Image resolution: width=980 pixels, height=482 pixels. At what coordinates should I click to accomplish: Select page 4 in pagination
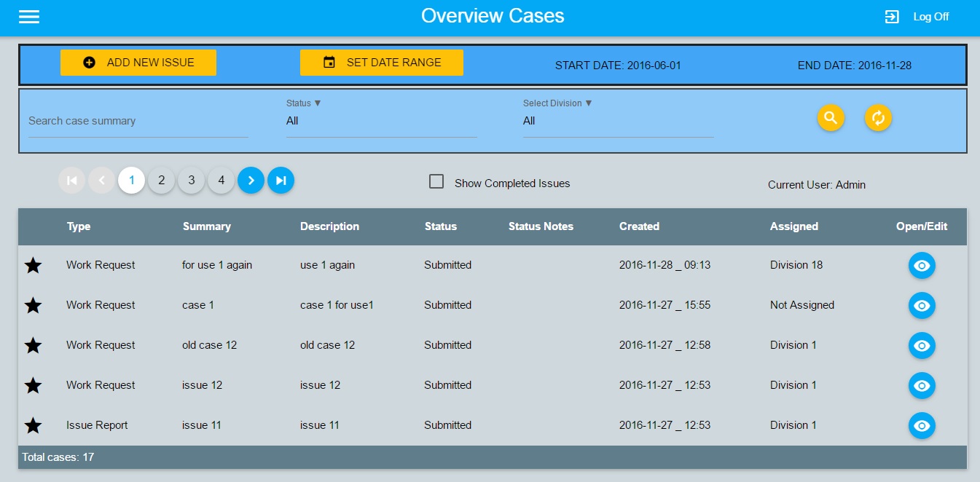221,180
